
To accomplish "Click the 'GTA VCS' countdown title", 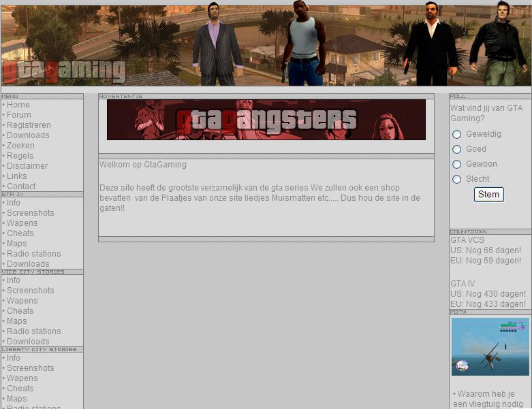I will pyautogui.click(x=467, y=240).
